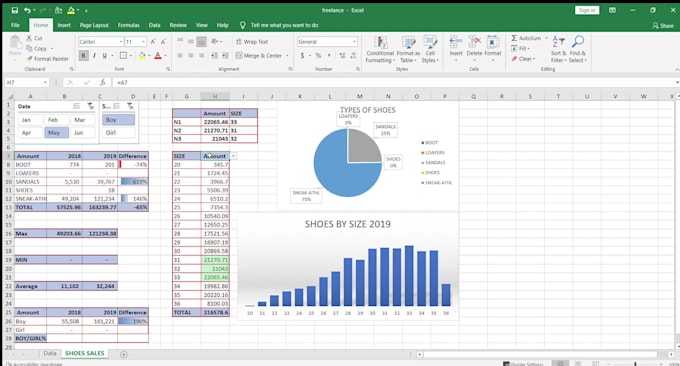Open the File tab

pos(15,25)
